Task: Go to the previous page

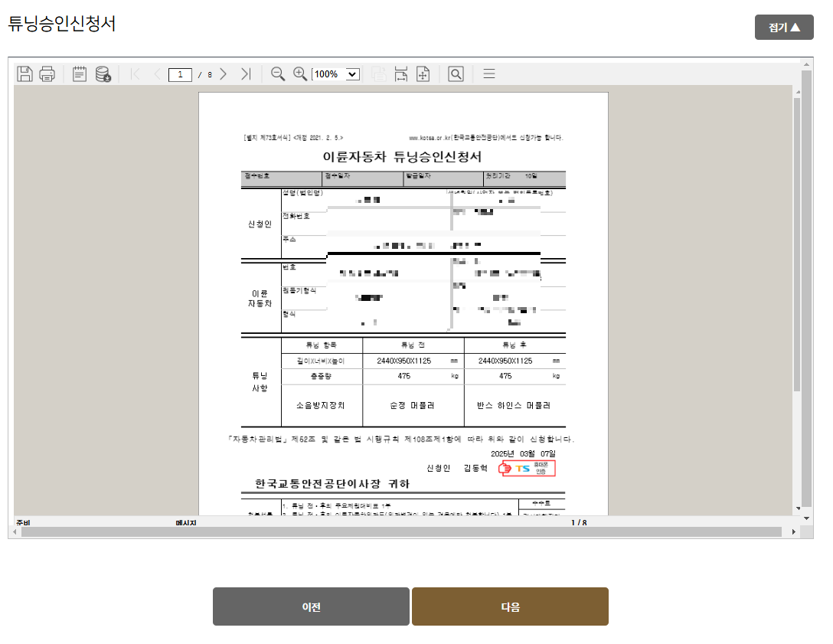Action: (157, 74)
